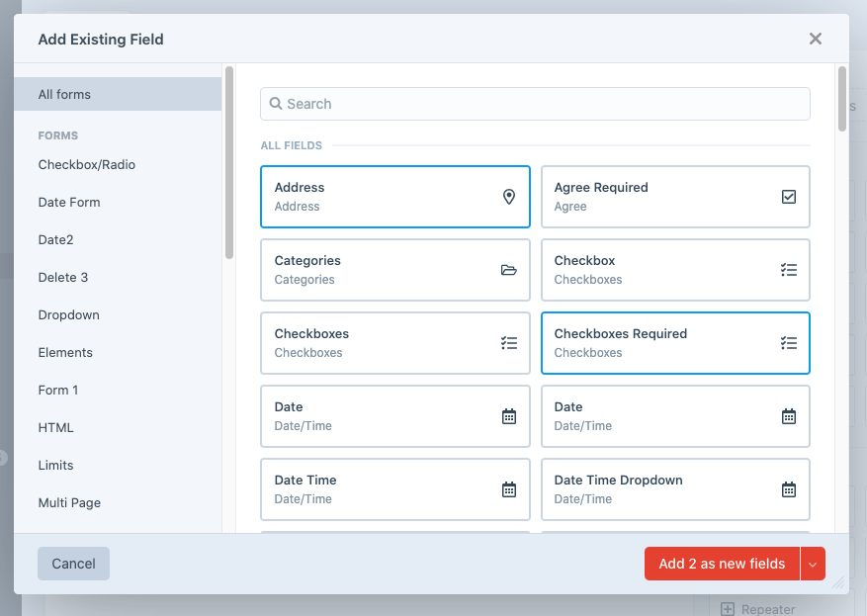Click the checklist icon on Checkbox card
867x616 pixels.
click(x=789, y=270)
